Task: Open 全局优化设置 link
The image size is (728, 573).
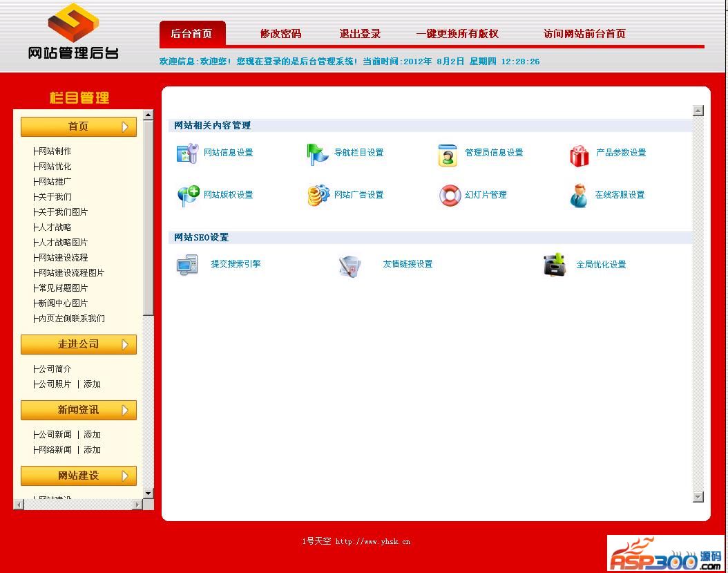Action: (601, 265)
